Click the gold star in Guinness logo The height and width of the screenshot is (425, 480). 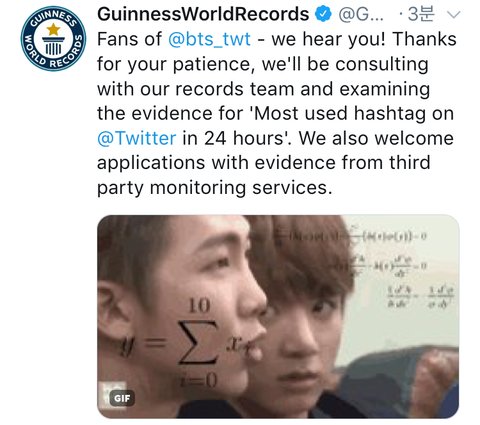pos(53,29)
